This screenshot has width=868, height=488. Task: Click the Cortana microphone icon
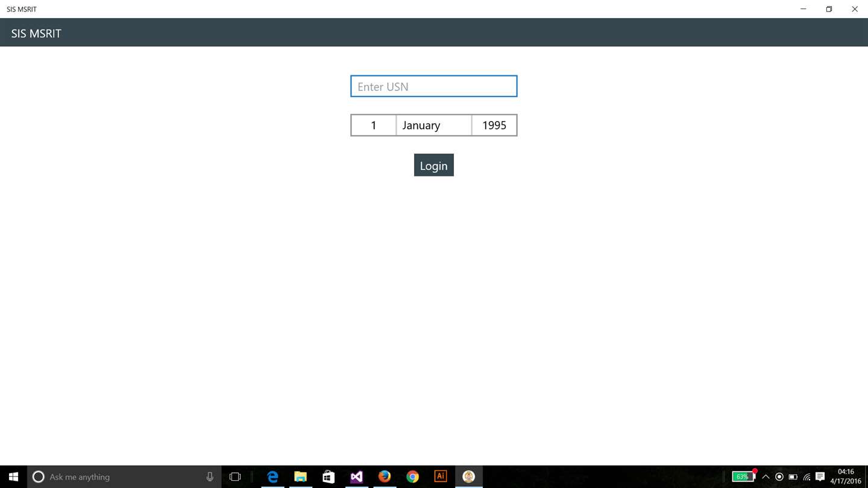pyautogui.click(x=210, y=477)
